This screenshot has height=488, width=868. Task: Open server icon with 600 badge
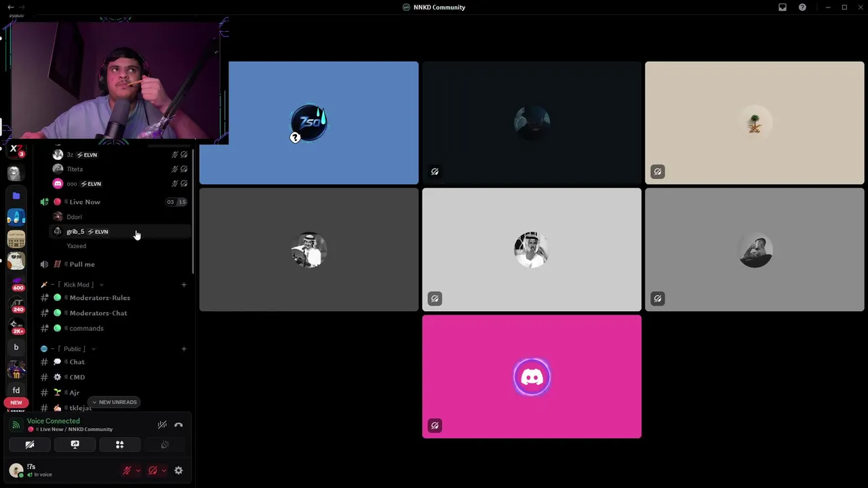(16, 283)
